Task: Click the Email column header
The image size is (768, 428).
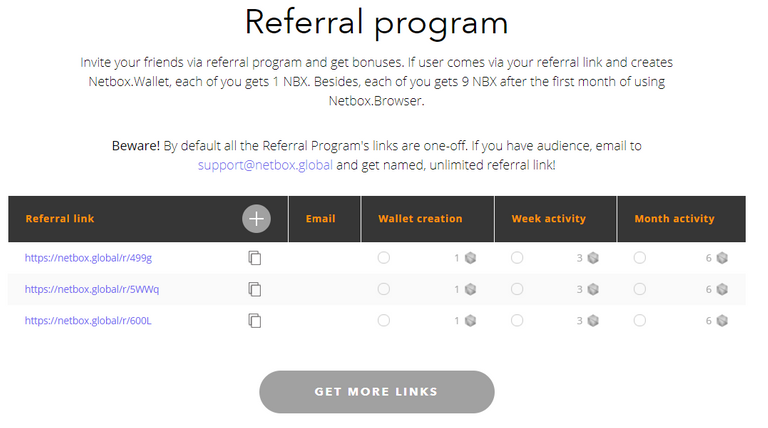Action: [320, 219]
